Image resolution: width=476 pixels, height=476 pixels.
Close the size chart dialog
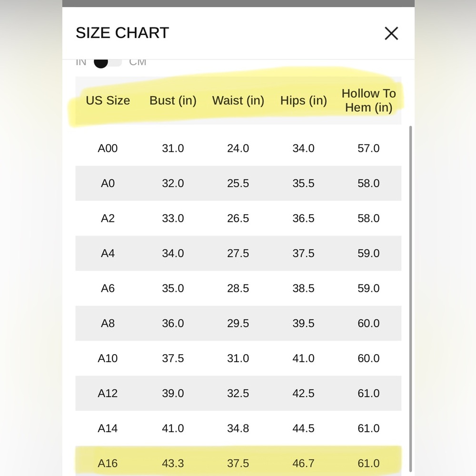391,33
